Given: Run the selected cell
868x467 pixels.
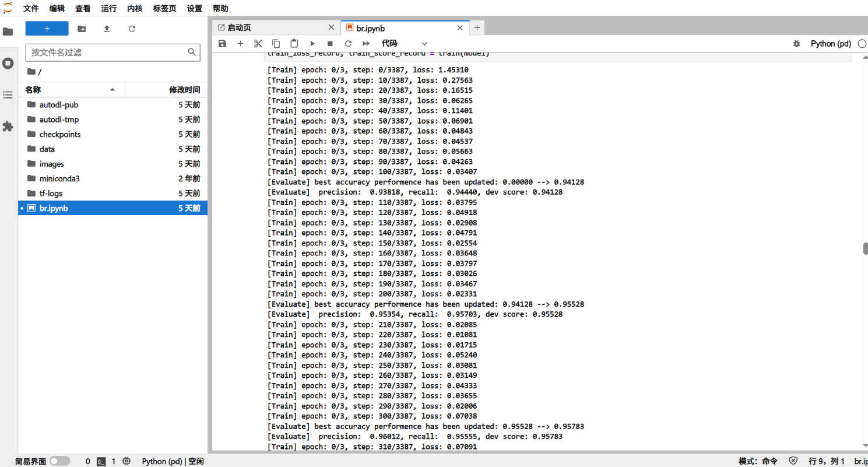Looking at the screenshot, I should 312,44.
